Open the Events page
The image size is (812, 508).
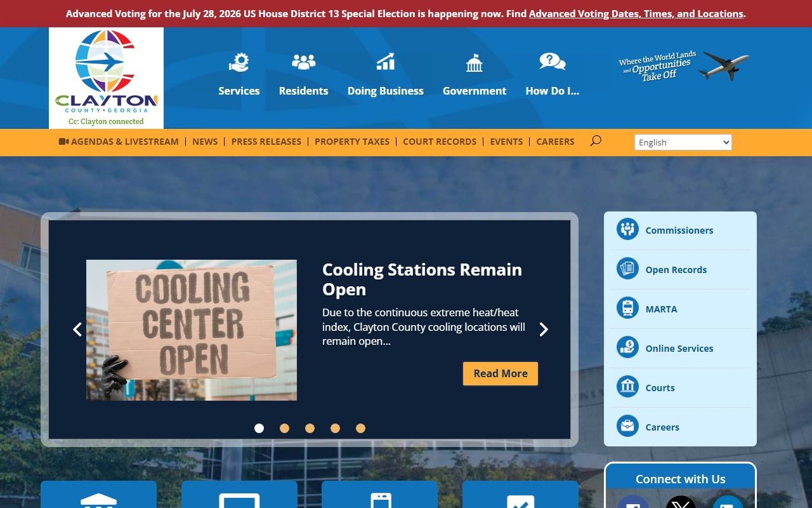[x=506, y=142]
